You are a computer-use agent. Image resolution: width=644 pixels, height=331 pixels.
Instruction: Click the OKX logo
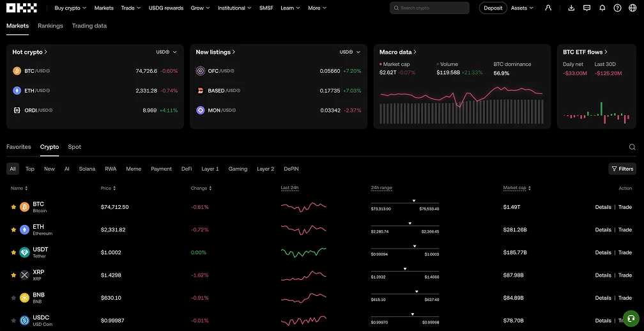click(x=21, y=8)
